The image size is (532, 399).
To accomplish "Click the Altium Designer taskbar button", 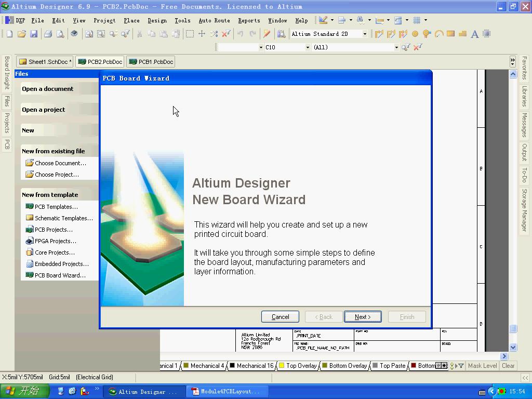I will point(144,391).
